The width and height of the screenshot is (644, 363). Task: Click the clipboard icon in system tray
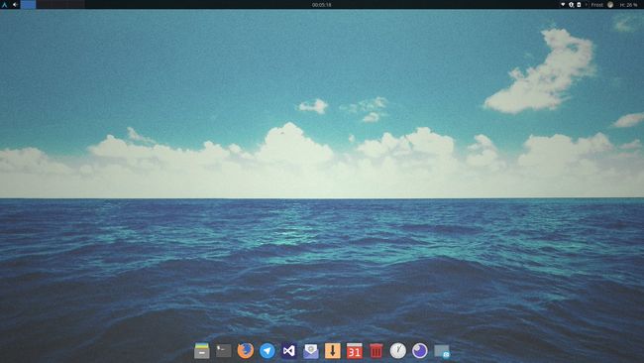[x=579, y=5]
